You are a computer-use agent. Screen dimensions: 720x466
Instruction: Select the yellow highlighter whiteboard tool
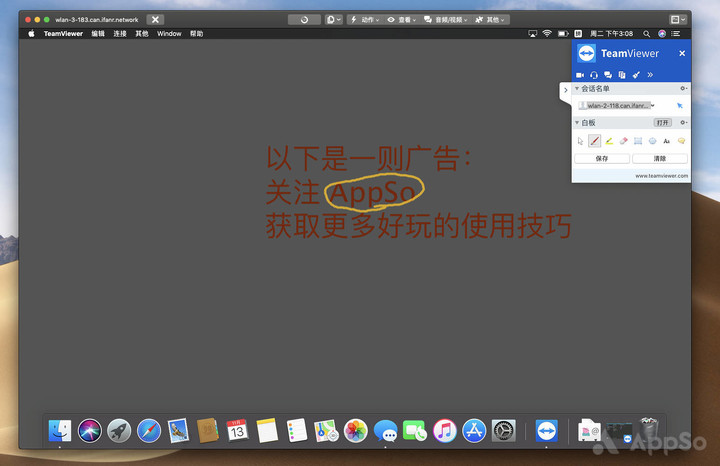point(609,141)
